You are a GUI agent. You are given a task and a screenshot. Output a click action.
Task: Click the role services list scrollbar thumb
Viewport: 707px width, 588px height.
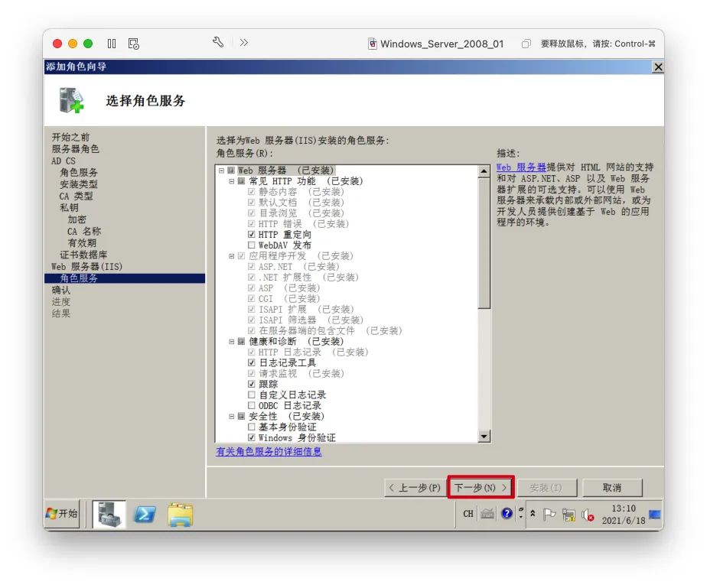point(484,243)
